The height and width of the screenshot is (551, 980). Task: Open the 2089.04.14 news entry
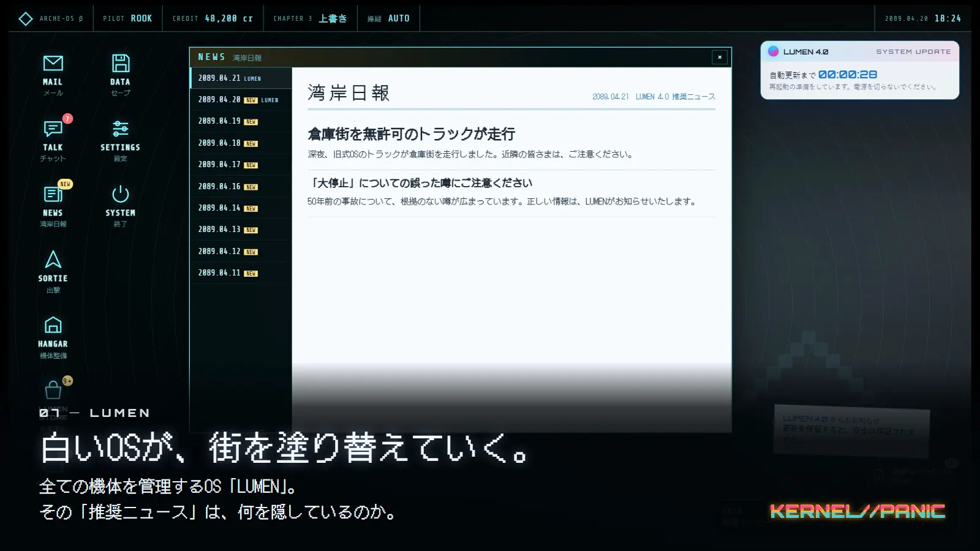pyautogui.click(x=241, y=208)
